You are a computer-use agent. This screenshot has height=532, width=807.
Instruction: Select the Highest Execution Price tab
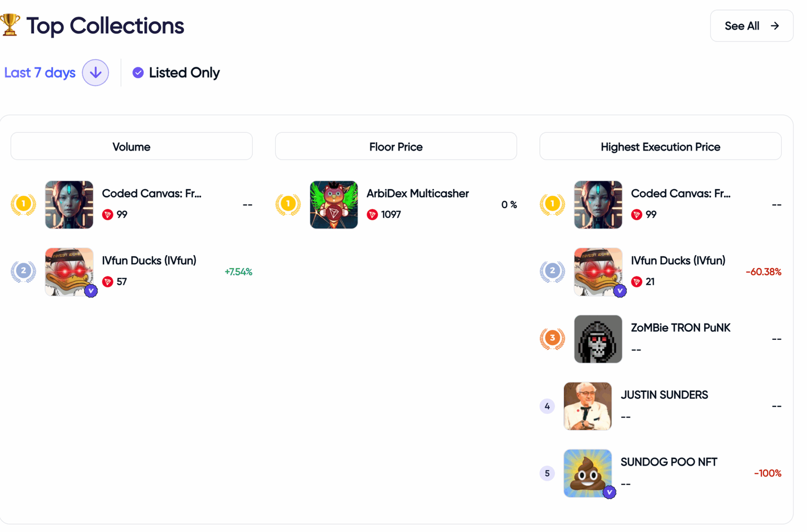point(660,146)
